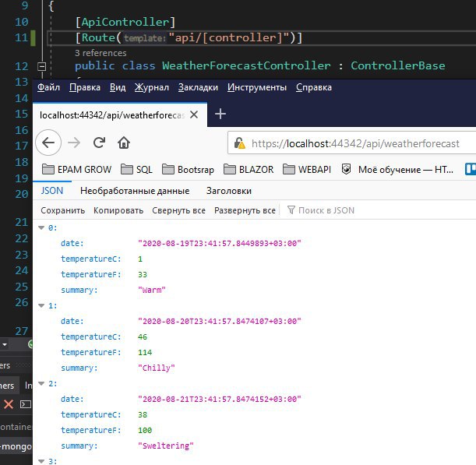476x465 pixels.
Task: Select the localhost:44342 browser tab
Action: point(112,115)
